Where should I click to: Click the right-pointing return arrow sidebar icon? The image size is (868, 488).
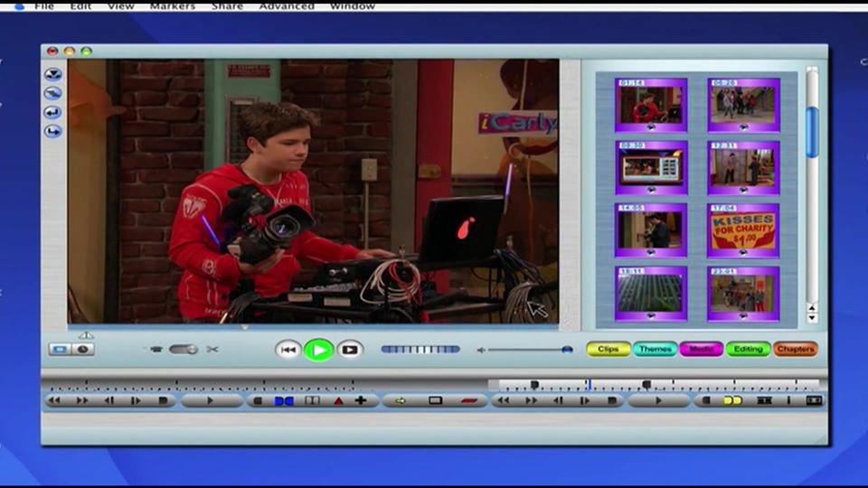tap(53, 131)
